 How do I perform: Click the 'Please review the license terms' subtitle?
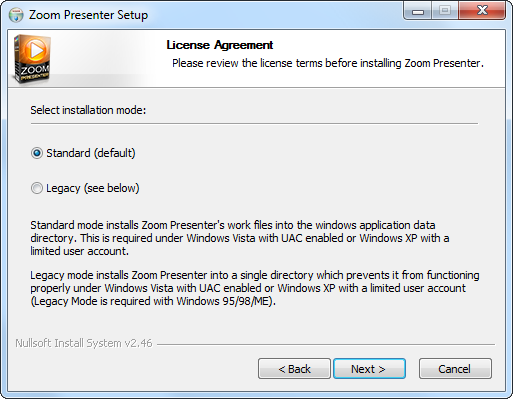pyautogui.click(x=328, y=63)
